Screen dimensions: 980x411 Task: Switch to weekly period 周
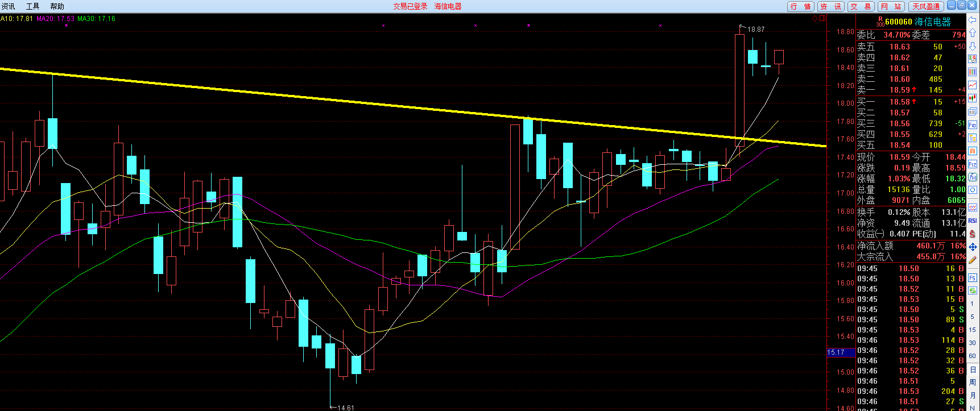click(973, 383)
